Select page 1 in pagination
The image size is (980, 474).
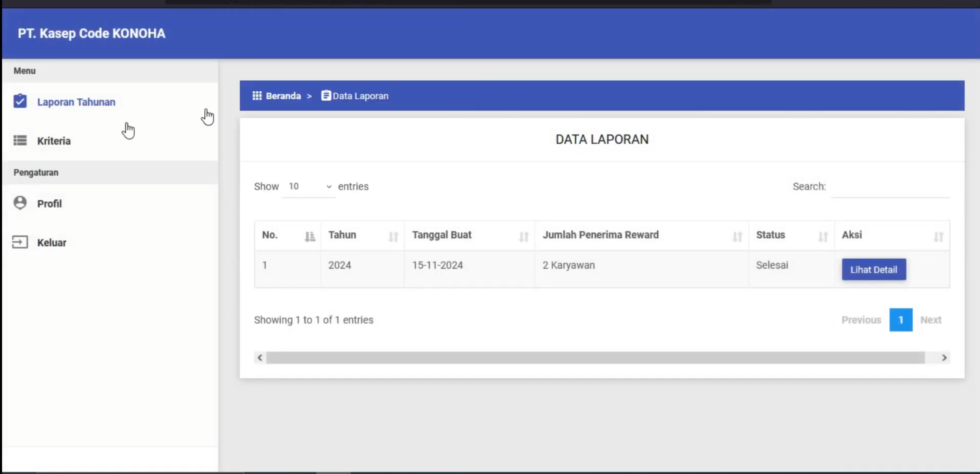(x=901, y=320)
